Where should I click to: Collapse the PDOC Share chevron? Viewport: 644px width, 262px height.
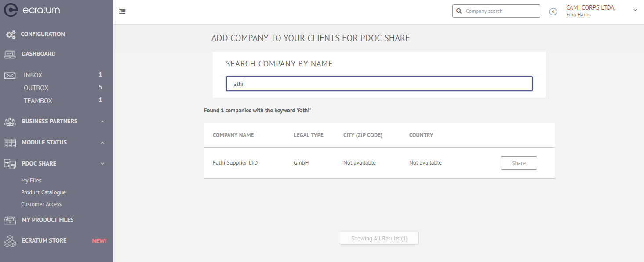coord(102,164)
